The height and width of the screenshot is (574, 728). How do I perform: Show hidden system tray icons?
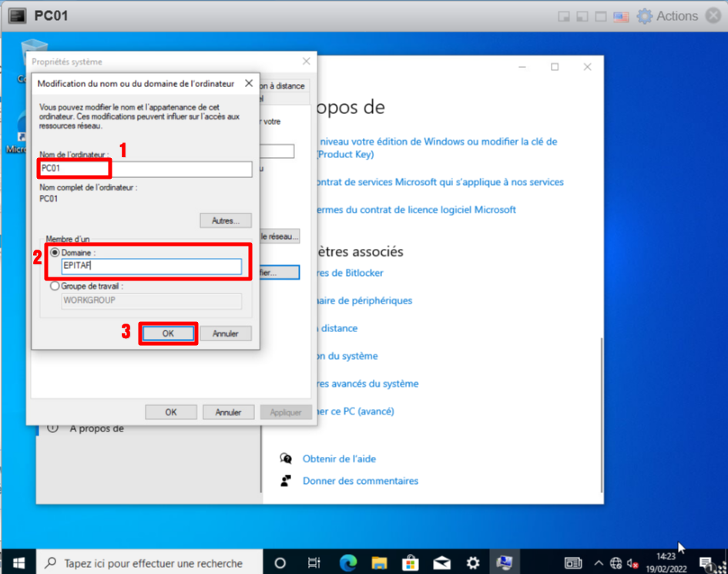(x=599, y=562)
